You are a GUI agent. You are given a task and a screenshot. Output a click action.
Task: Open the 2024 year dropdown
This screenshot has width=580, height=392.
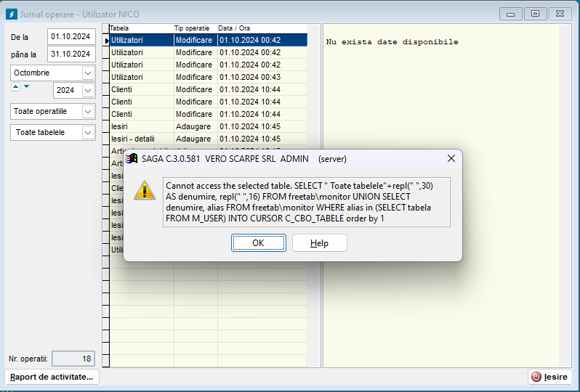tap(88, 90)
